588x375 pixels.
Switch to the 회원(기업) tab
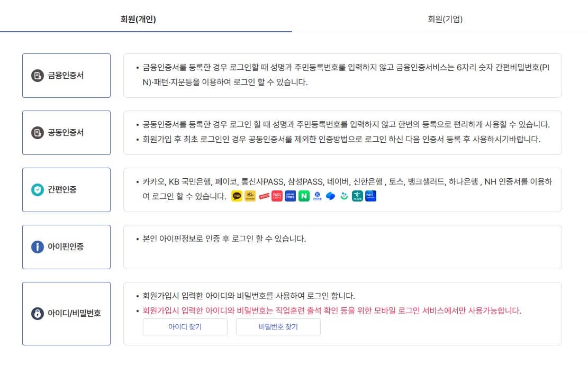pyautogui.click(x=445, y=19)
